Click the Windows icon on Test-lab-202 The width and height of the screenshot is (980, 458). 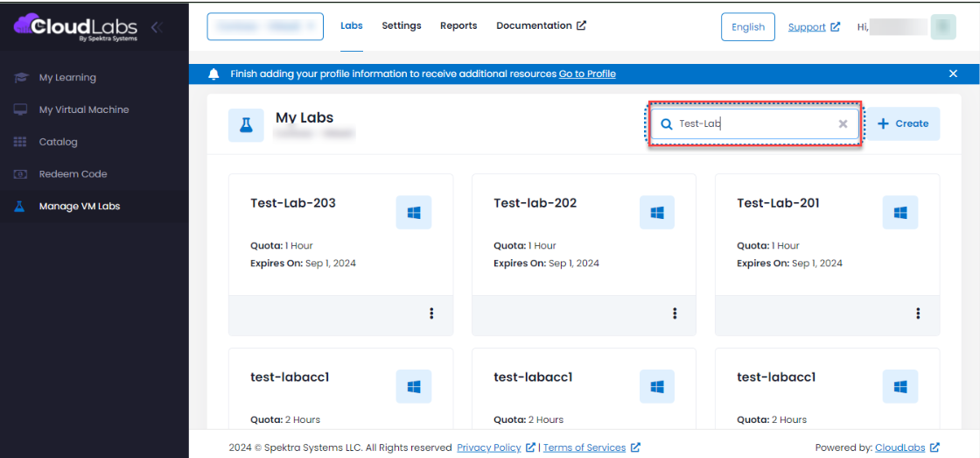(657, 213)
